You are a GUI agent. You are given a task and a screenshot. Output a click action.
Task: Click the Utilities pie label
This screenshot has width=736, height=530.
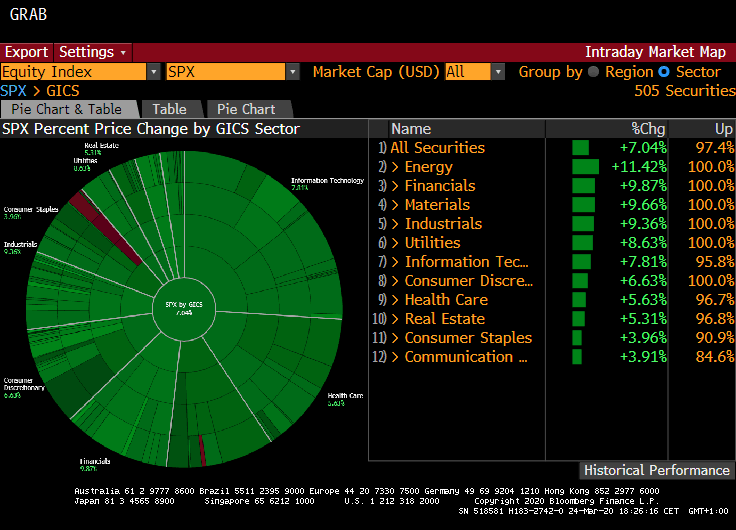click(x=85, y=164)
